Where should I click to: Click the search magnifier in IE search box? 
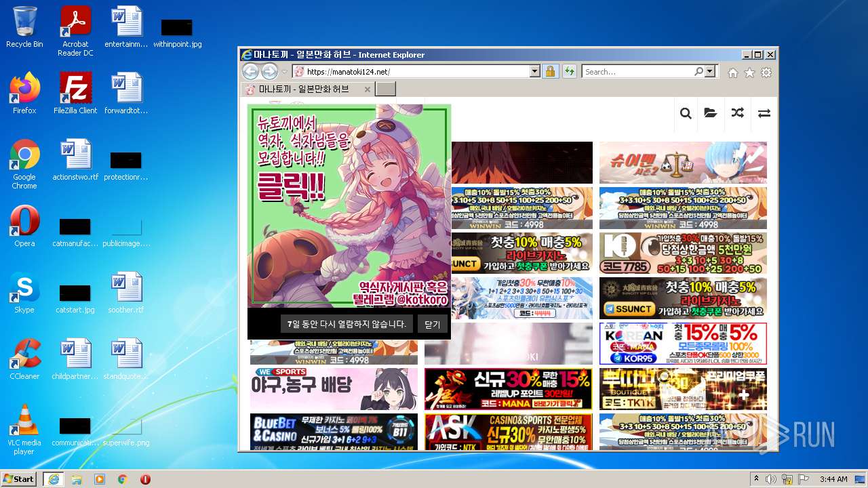pyautogui.click(x=698, y=71)
